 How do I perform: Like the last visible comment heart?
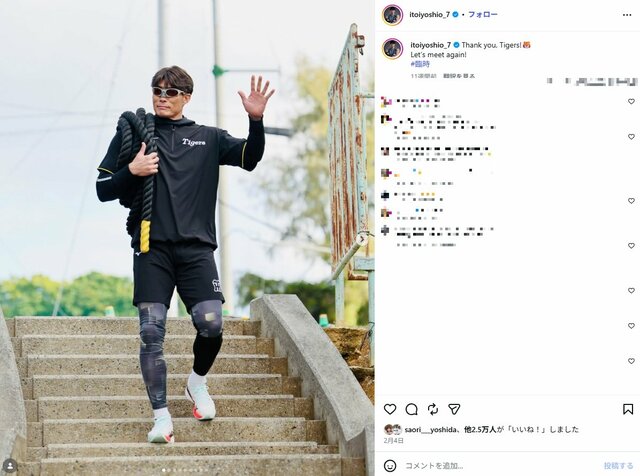(x=631, y=361)
